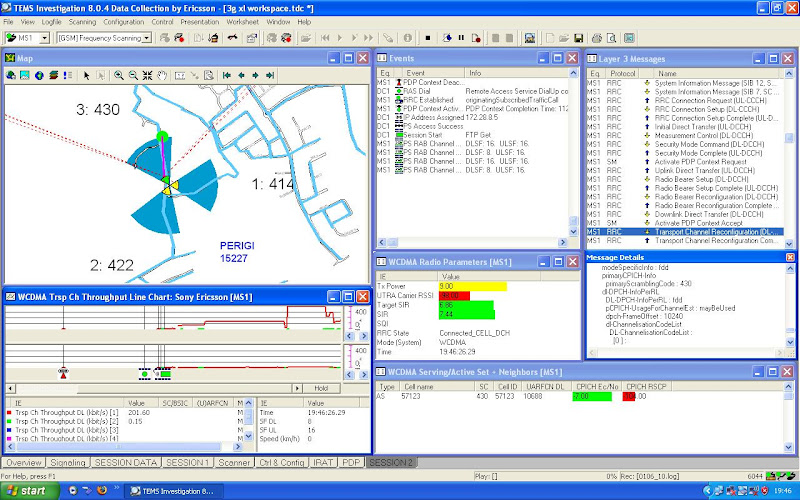Click Events window horizontal scrollbar right arrow
The image size is (800, 500).
563,242
